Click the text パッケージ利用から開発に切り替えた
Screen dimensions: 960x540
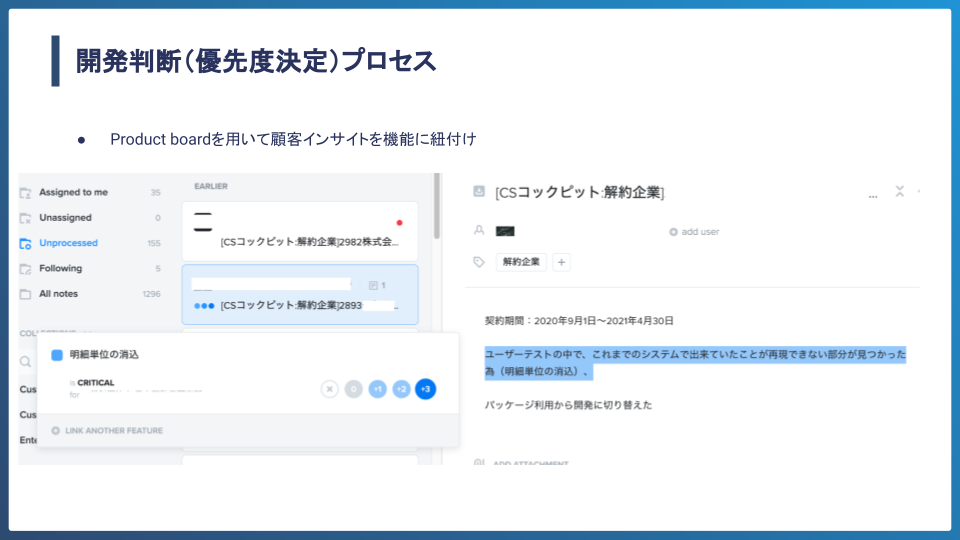click(568, 405)
